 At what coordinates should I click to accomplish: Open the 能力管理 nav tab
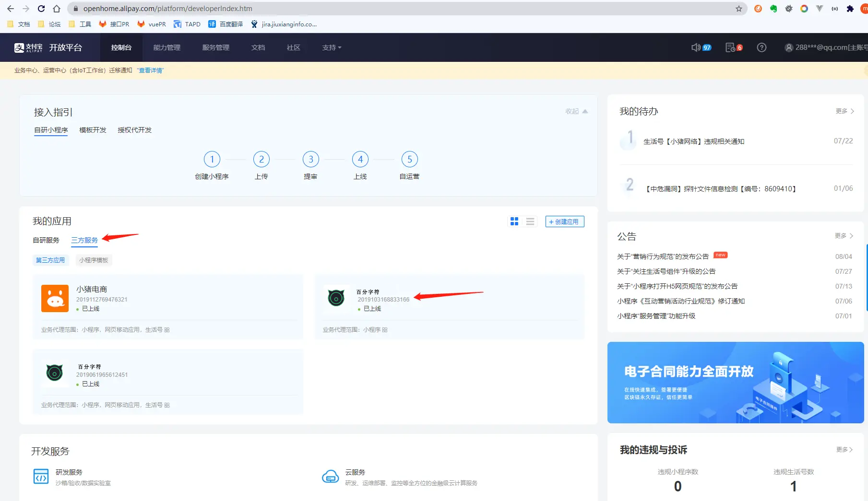pyautogui.click(x=167, y=47)
